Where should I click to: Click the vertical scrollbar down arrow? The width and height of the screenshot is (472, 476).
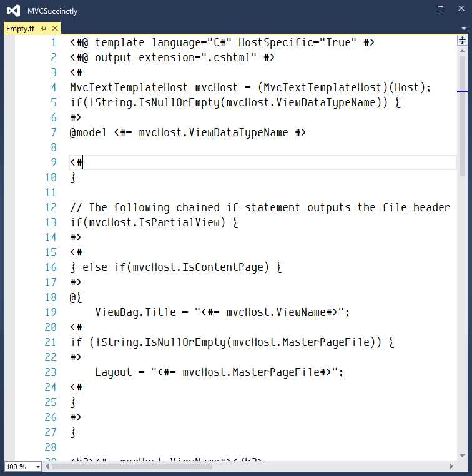(462, 455)
